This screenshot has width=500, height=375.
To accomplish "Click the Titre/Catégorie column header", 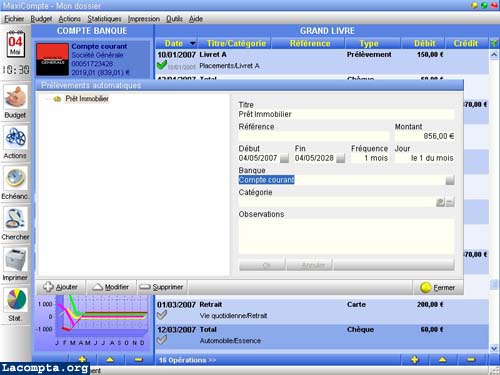I will point(236,43).
